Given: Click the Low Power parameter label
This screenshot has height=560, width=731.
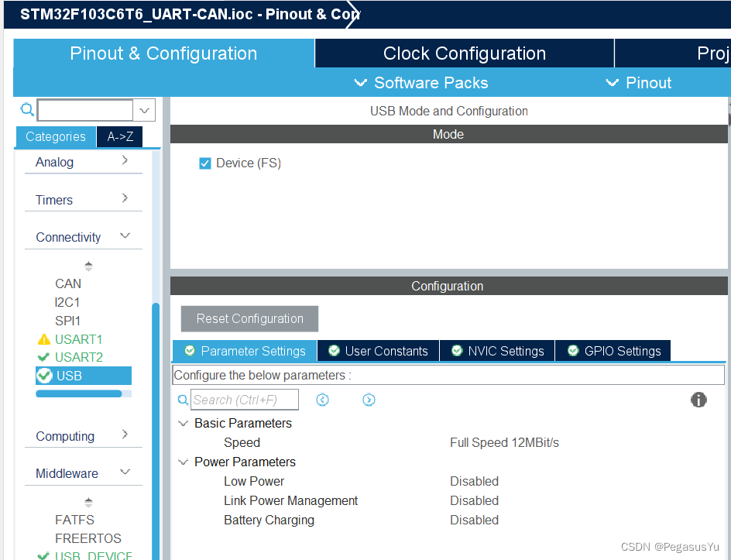Looking at the screenshot, I should click(254, 481).
